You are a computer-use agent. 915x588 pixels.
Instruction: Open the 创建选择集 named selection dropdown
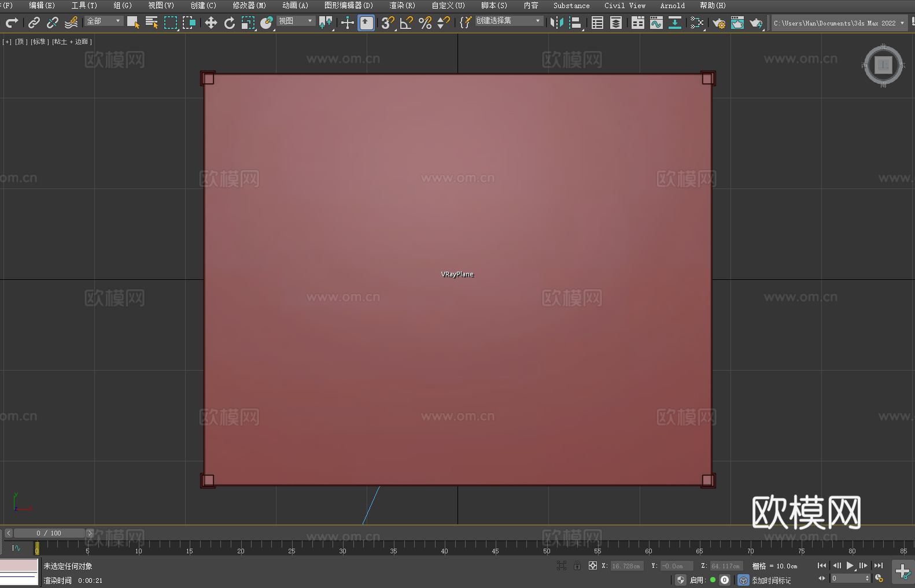[x=509, y=21]
